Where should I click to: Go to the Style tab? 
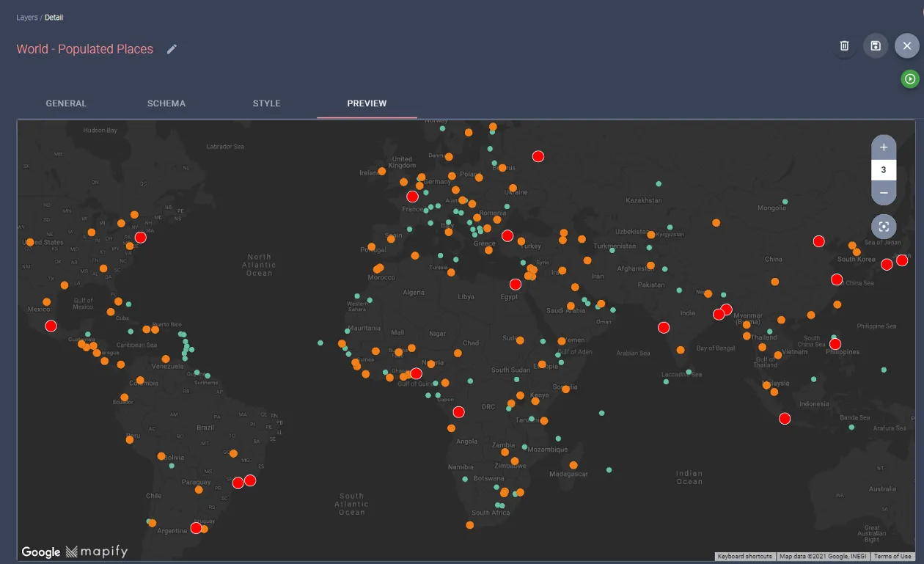click(267, 103)
